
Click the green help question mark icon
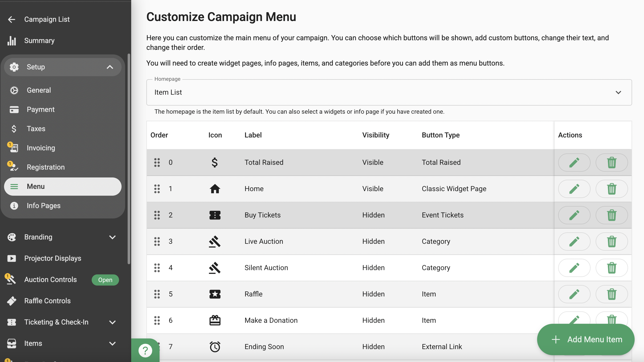pos(145,351)
